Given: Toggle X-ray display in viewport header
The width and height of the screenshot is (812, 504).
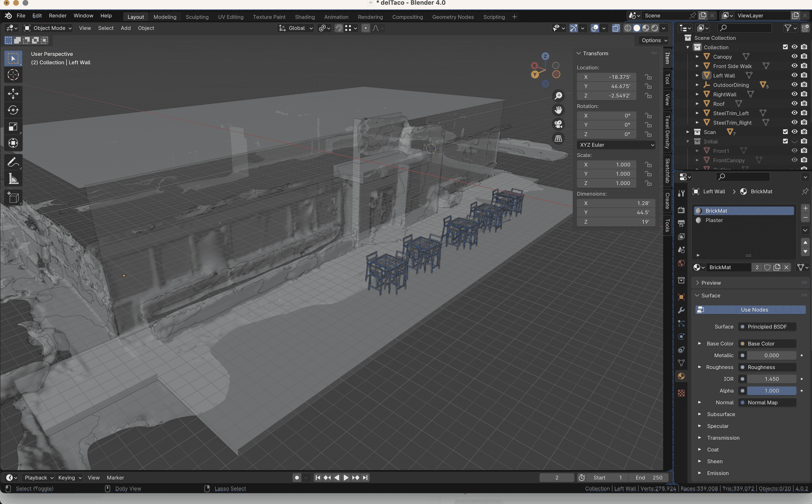Looking at the screenshot, I should coord(616,28).
